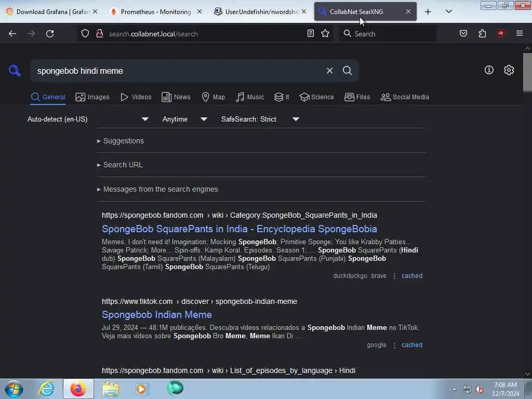Show hidden system tray icons

[454, 390]
